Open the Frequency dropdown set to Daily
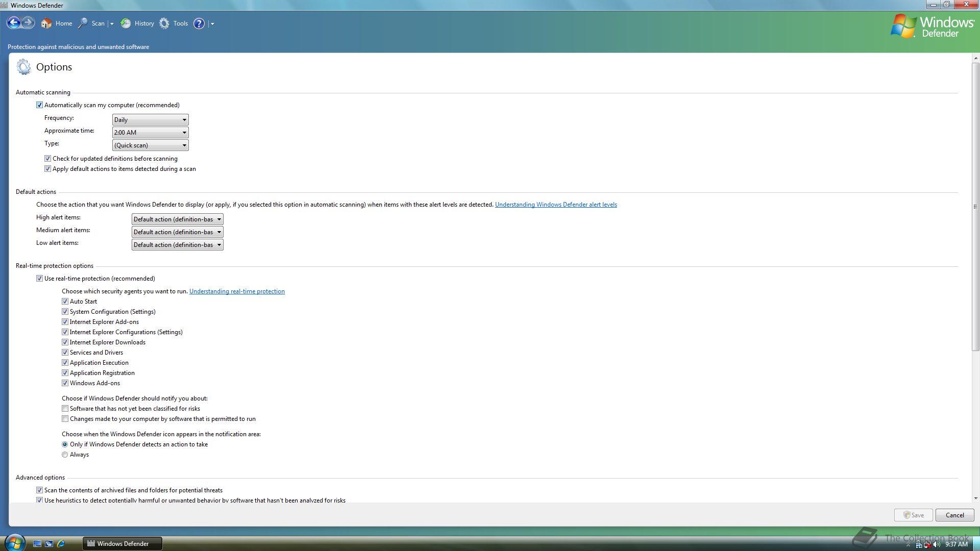 click(150, 120)
